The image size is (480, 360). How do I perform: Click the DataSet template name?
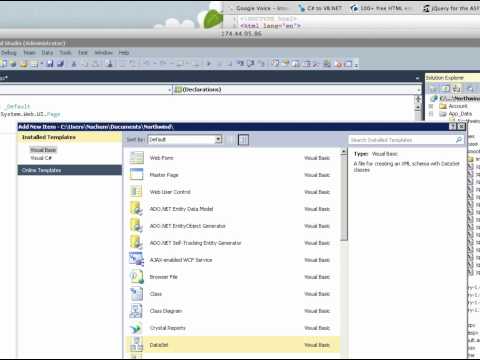(159, 345)
